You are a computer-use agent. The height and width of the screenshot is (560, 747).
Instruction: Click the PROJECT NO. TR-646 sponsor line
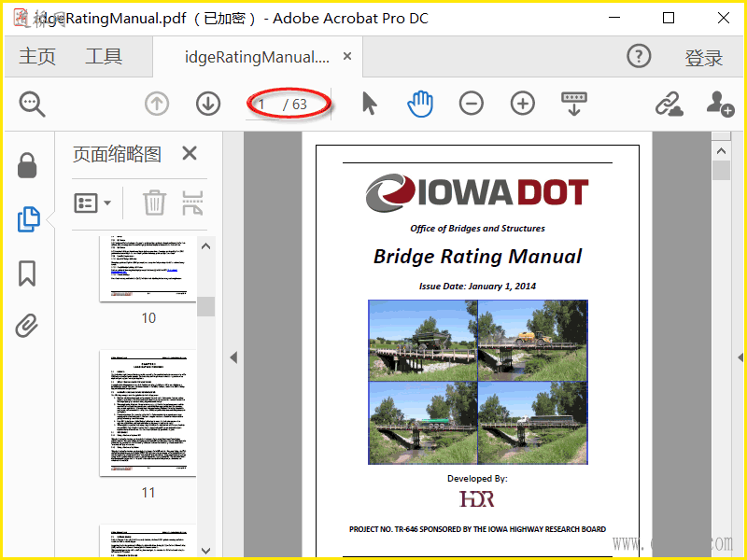(x=477, y=529)
